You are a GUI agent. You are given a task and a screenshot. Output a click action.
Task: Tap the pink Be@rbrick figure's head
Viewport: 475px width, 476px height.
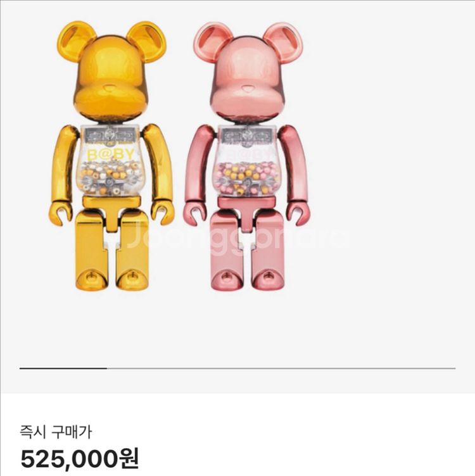[247, 73]
